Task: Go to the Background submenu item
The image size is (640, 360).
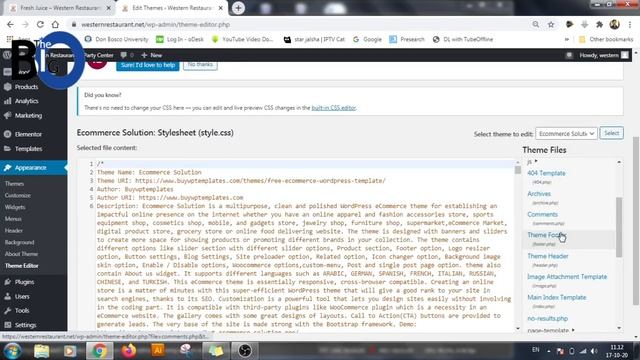Action: tap(20, 242)
